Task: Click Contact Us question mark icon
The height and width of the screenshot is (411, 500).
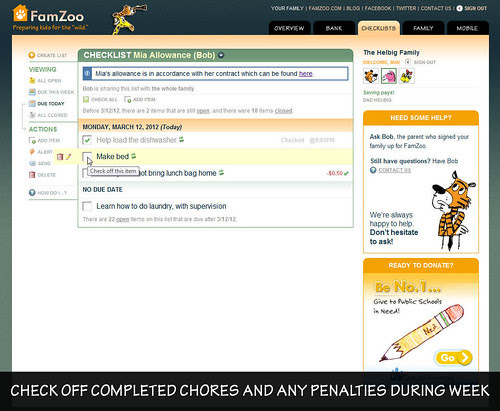Action: (x=373, y=170)
